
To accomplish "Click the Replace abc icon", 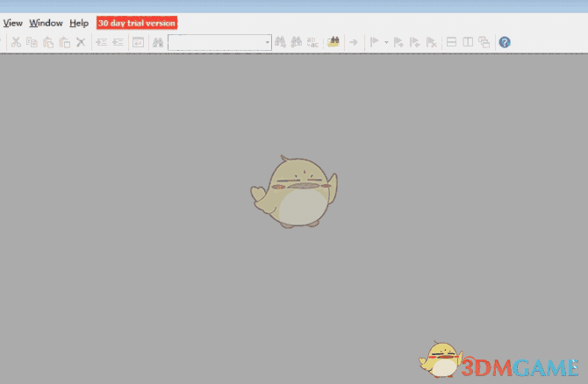I will 312,42.
